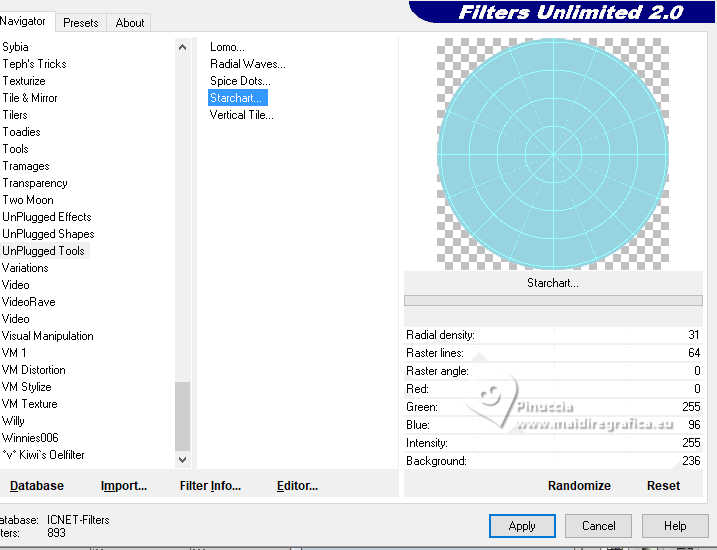Choose the Vertical Tile... filter
This screenshot has width=717, height=550.
[x=241, y=115]
